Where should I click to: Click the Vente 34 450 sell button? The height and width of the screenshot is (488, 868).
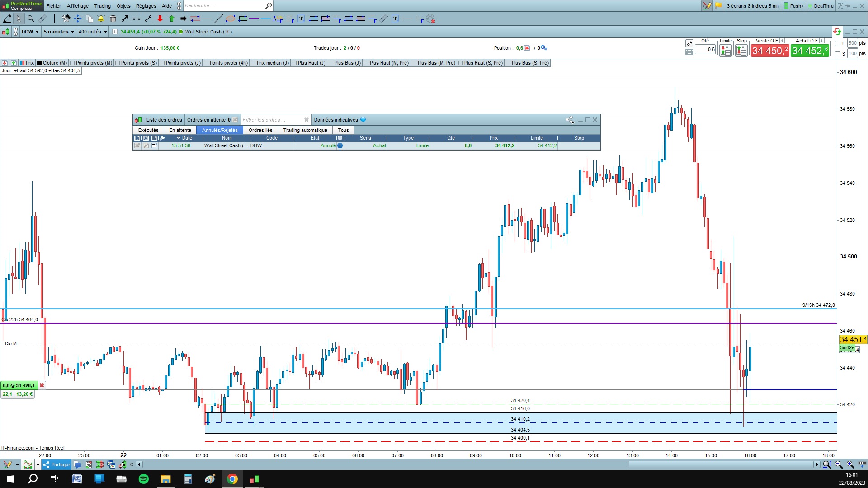[x=769, y=51]
